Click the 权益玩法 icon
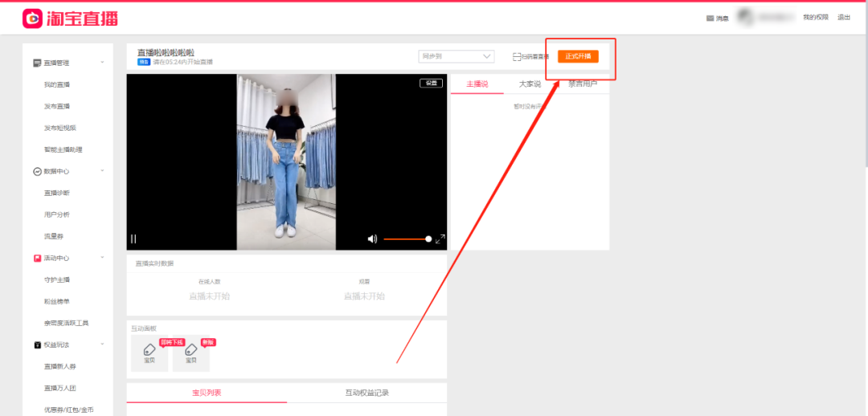 (x=37, y=345)
